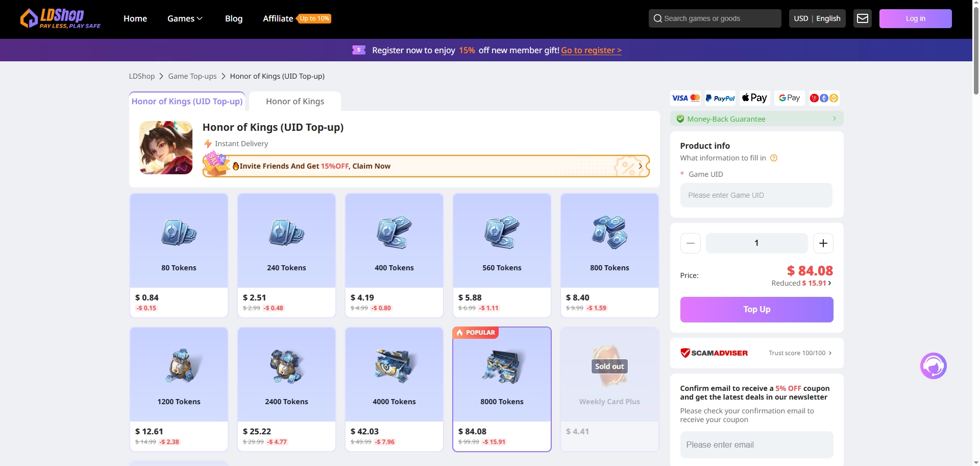
Task: Open the USD English currency language selector
Action: tap(817, 18)
